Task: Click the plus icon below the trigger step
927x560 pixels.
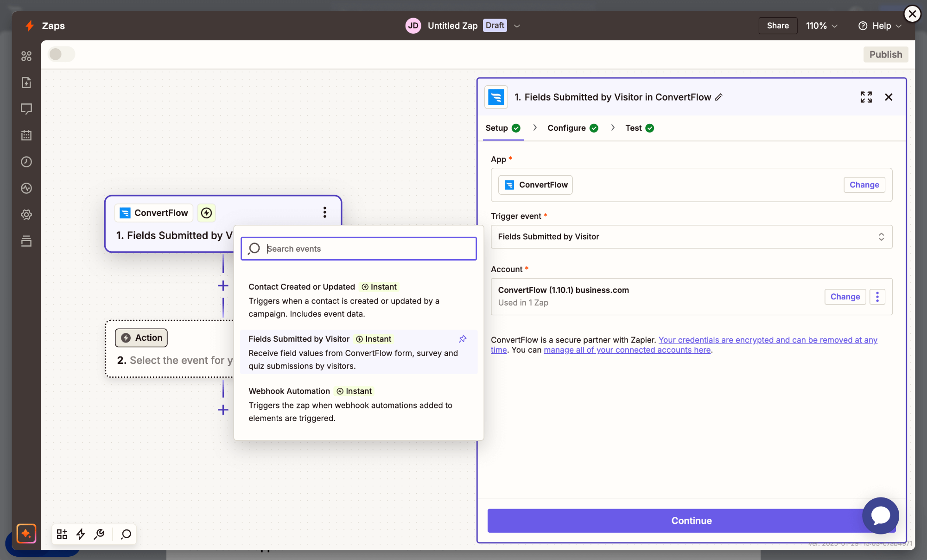Action: (223, 286)
